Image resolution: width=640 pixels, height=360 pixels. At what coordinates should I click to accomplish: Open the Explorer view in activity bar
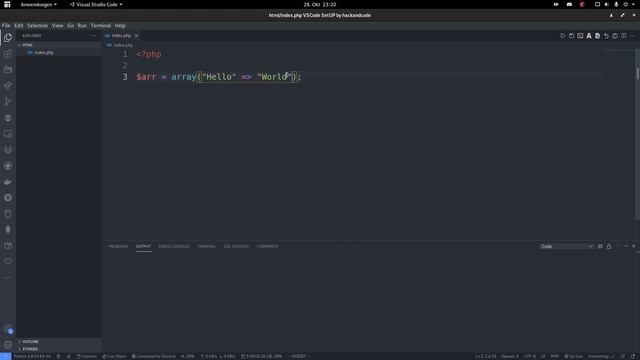pos(8,38)
